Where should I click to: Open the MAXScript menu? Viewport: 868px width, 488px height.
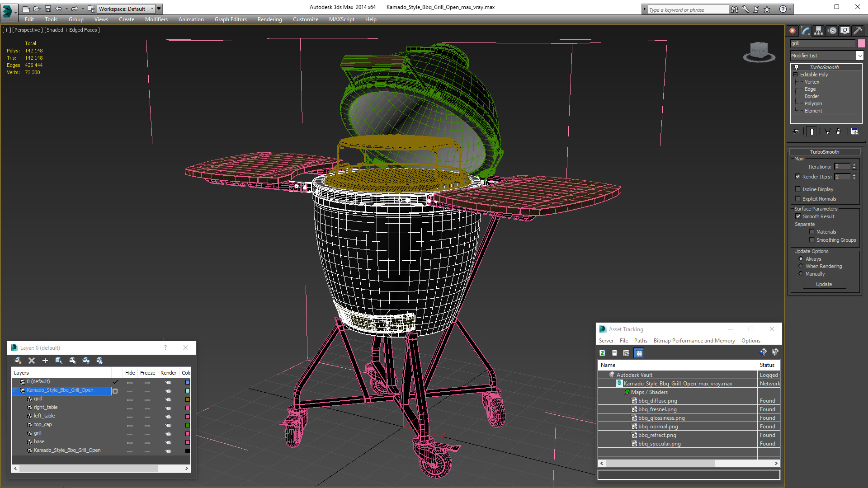[342, 19]
